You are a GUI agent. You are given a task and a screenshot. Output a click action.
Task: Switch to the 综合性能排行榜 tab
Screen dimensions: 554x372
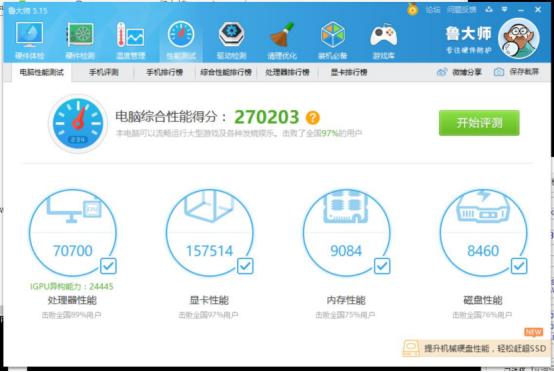click(226, 72)
